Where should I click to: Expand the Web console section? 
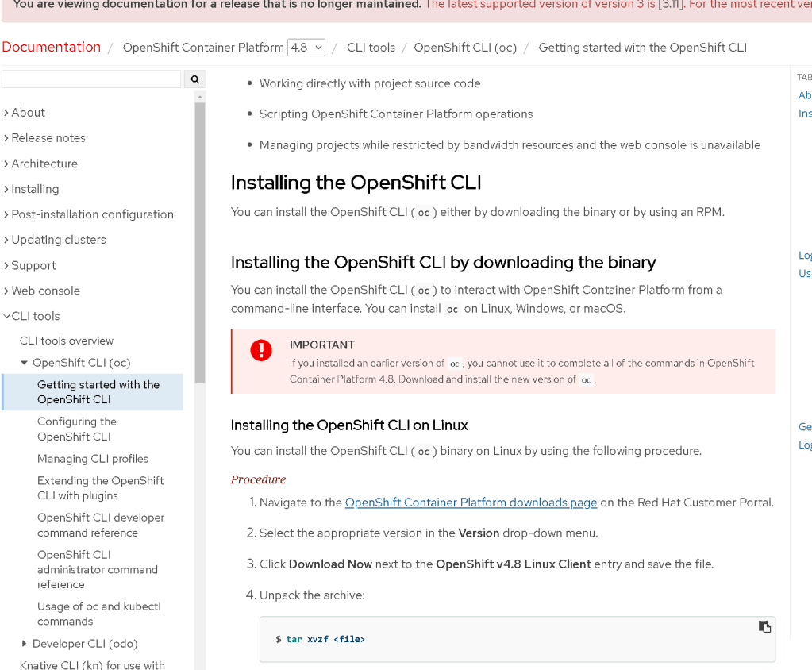(42, 291)
